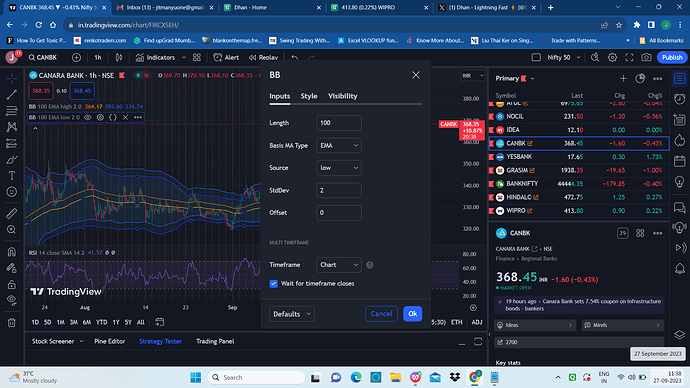Open the Trading Panel tab
The height and width of the screenshot is (388, 690).
[x=215, y=341]
